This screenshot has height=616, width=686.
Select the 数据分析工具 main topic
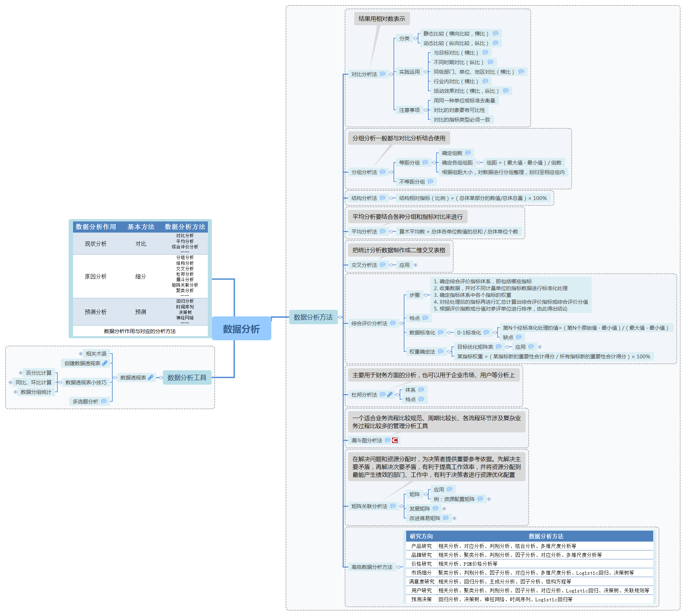[x=187, y=377]
